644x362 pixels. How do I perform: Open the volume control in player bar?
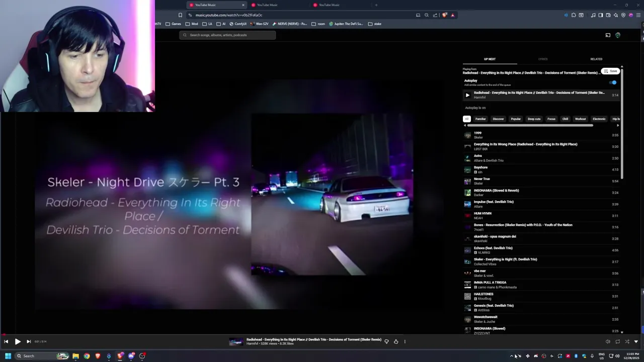pyautogui.click(x=608, y=341)
